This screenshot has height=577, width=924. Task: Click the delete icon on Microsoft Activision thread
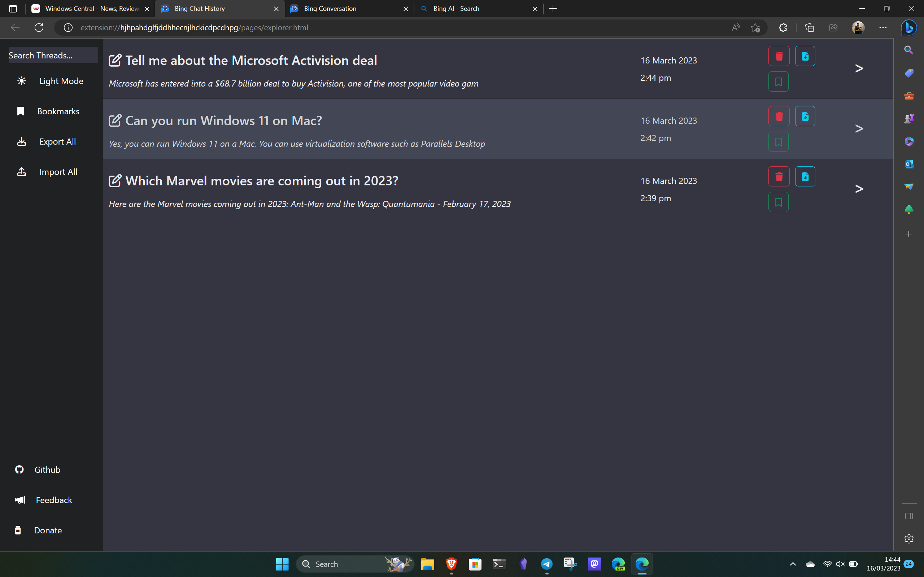[x=779, y=56]
